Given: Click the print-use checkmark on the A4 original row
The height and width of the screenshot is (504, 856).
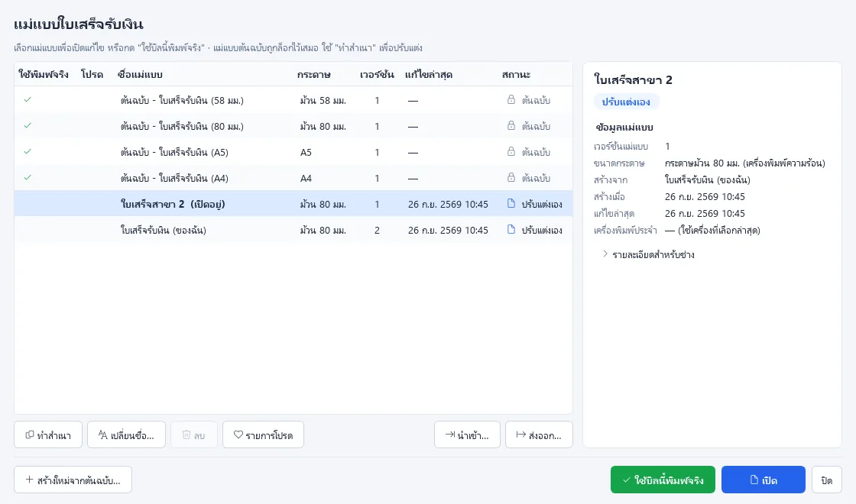Looking at the screenshot, I should pyautogui.click(x=28, y=178).
